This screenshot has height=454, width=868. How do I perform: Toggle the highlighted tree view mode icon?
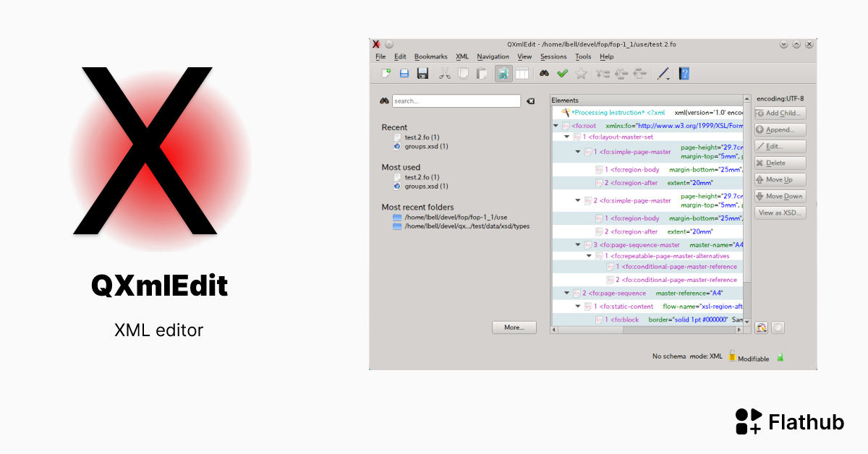(x=503, y=73)
